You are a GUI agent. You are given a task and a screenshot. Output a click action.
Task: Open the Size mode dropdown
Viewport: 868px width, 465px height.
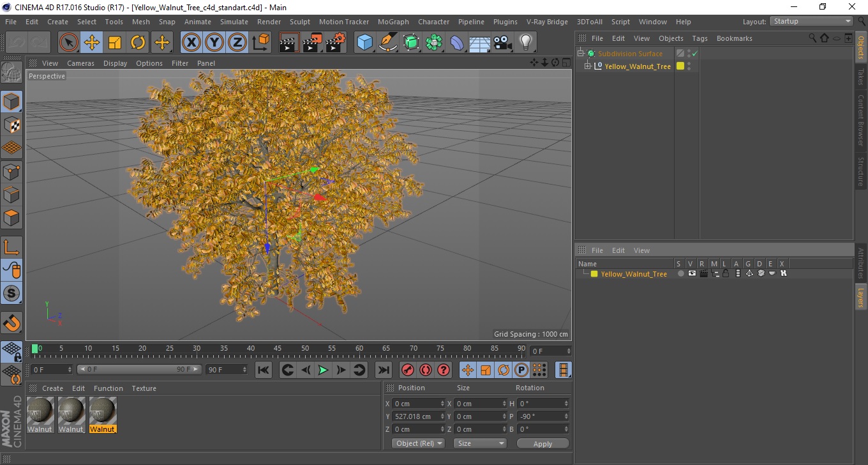(480, 443)
